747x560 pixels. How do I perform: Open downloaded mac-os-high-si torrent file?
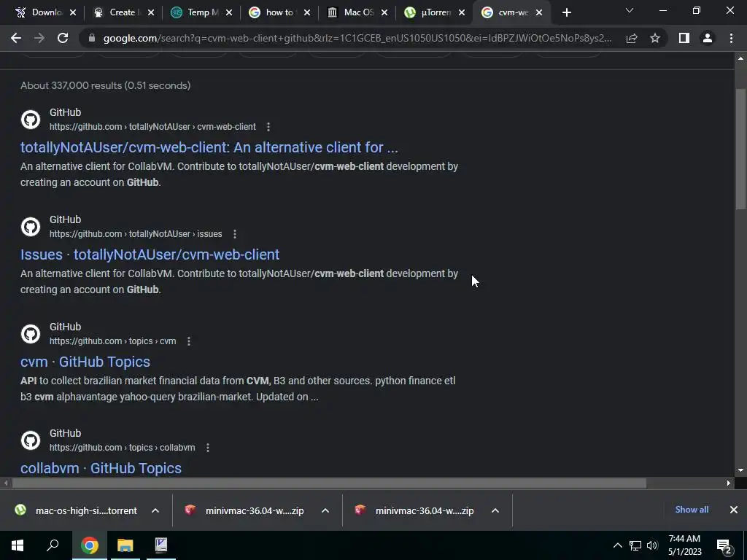coord(76,511)
